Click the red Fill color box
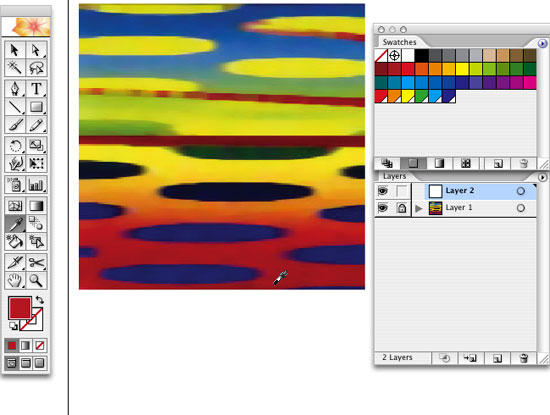Image resolution: width=550 pixels, height=415 pixels. (x=20, y=308)
